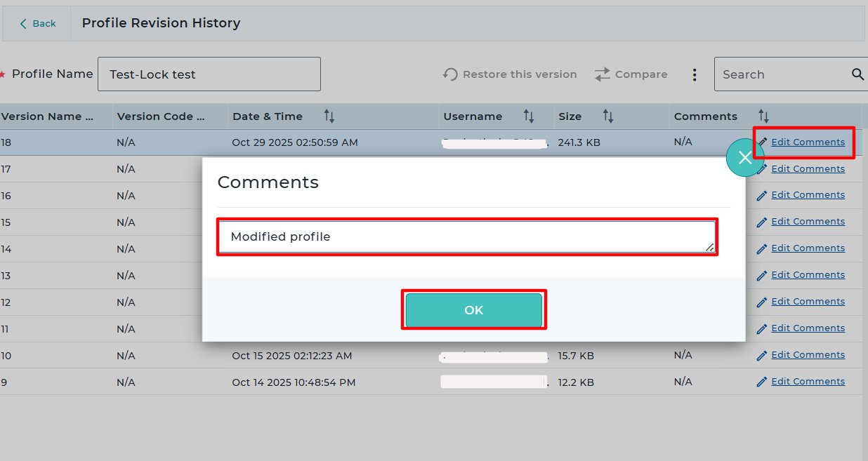Click pencil icon for version 13 row
This screenshot has height=461, width=868.
[762, 276]
